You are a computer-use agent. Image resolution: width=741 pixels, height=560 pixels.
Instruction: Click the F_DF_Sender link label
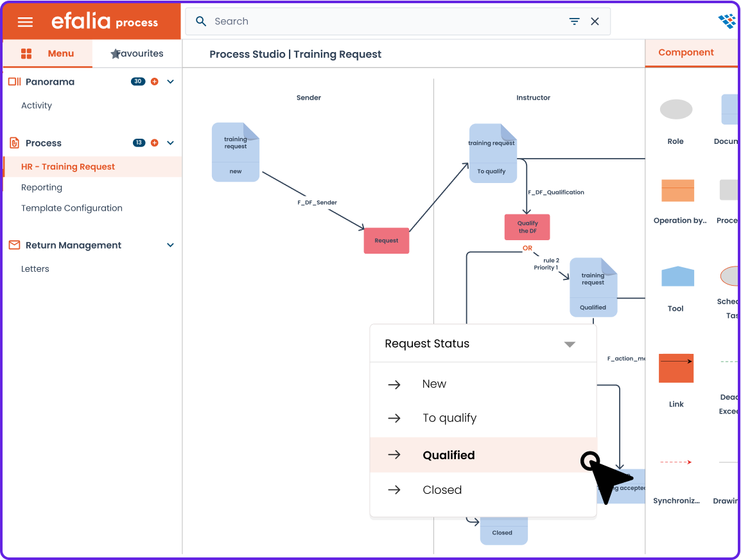pyautogui.click(x=317, y=202)
